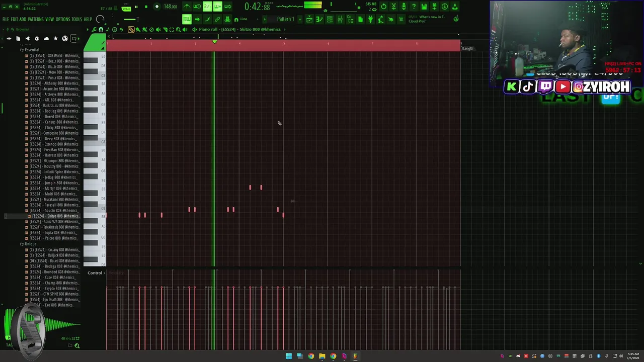Open the plugin picker plug icon

(x=370, y=19)
